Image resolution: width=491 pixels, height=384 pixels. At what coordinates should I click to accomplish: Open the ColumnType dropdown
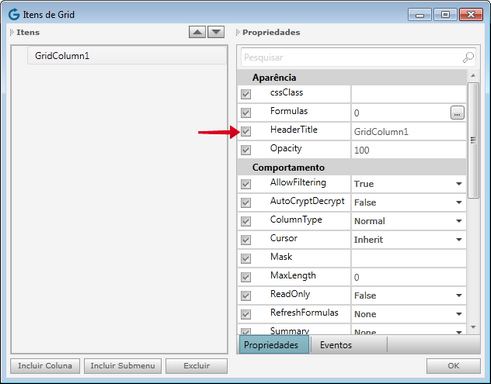pos(459,221)
